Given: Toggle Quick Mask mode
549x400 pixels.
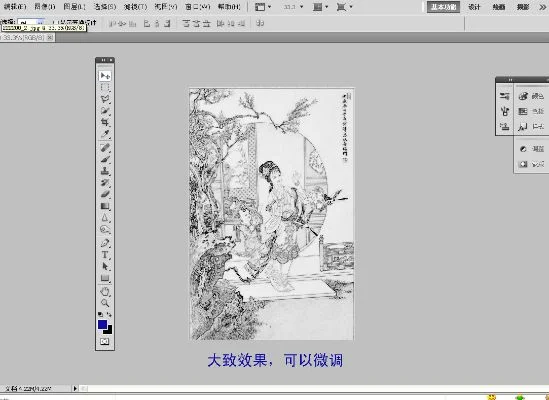Looking at the screenshot, I should (105, 342).
